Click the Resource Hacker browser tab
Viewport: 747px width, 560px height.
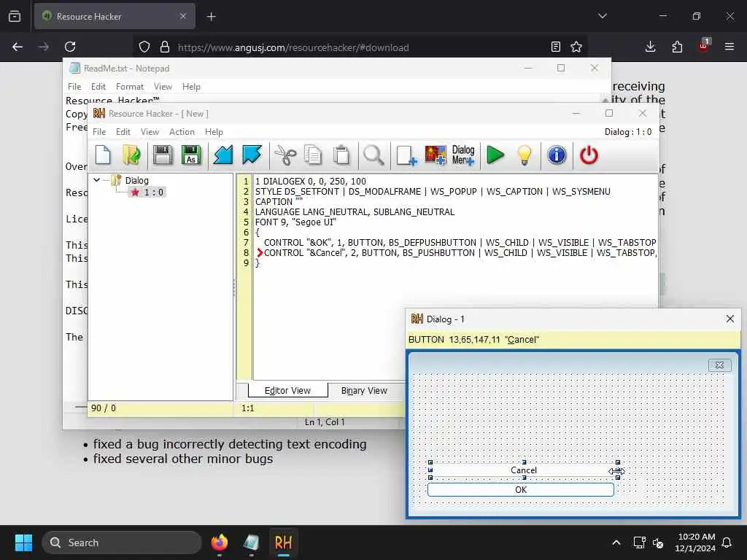[115, 16]
